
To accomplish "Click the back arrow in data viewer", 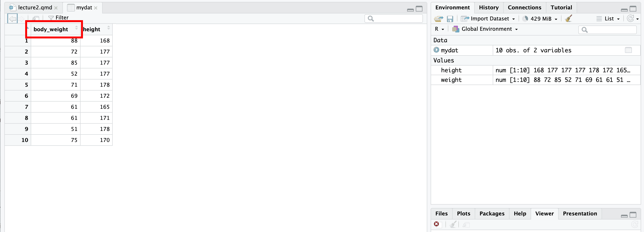I will [x=12, y=18].
